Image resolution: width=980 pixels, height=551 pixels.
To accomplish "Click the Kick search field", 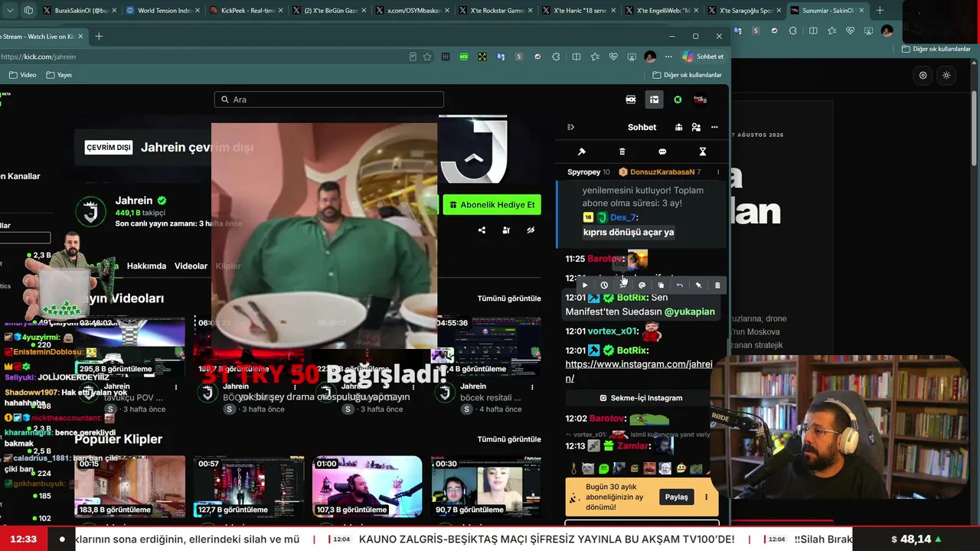I will 329,99.
